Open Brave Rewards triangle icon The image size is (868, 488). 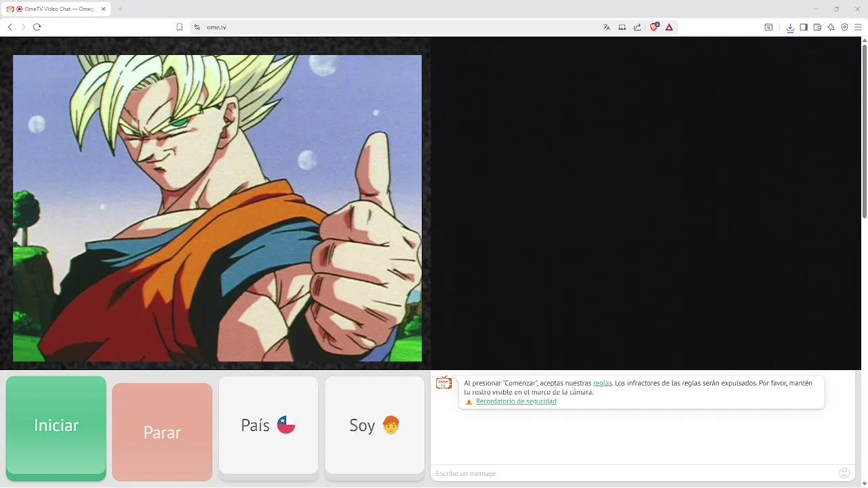[x=669, y=27]
